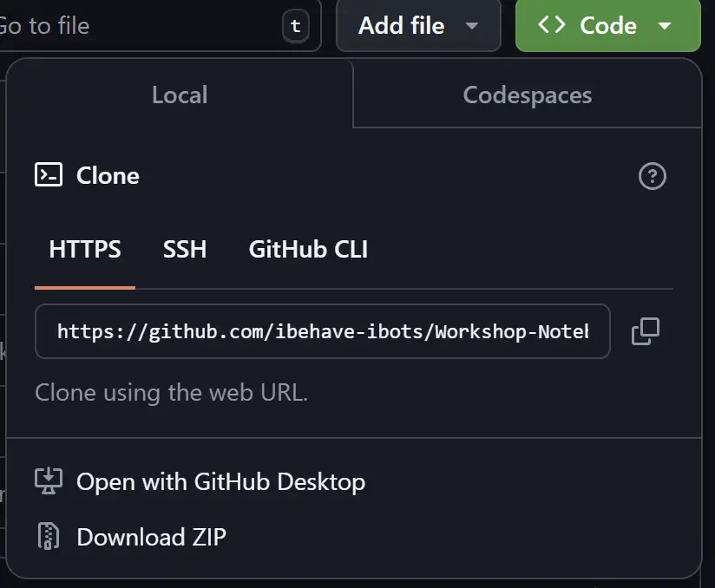Expand the Add file dropdown arrow

[472, 26]
